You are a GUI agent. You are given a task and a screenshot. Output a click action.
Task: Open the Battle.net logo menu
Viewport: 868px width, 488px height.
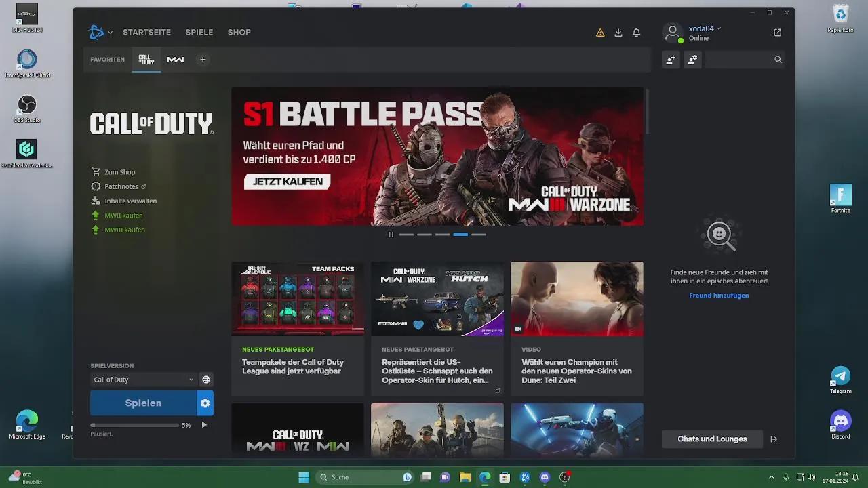[x=96, y=32]
